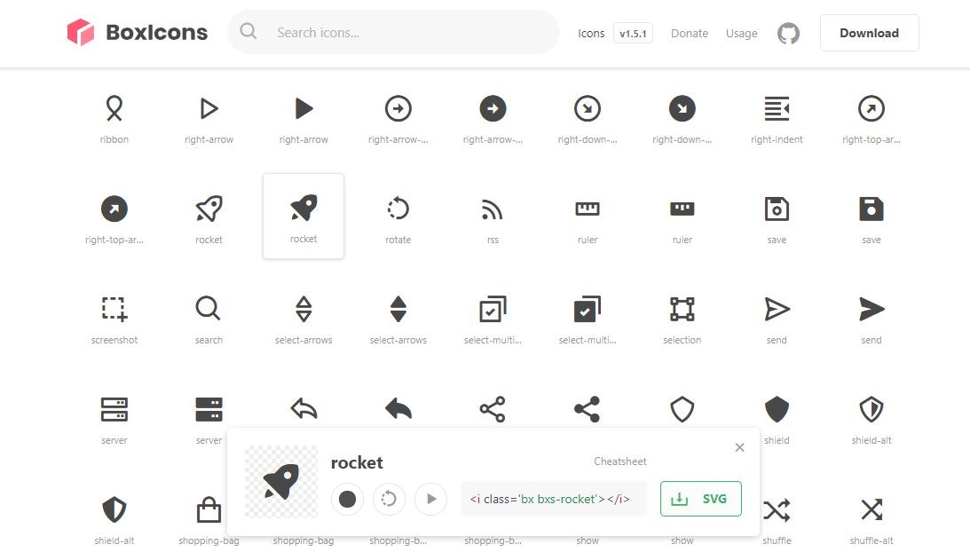Click the rotate icon

[398, 208]
